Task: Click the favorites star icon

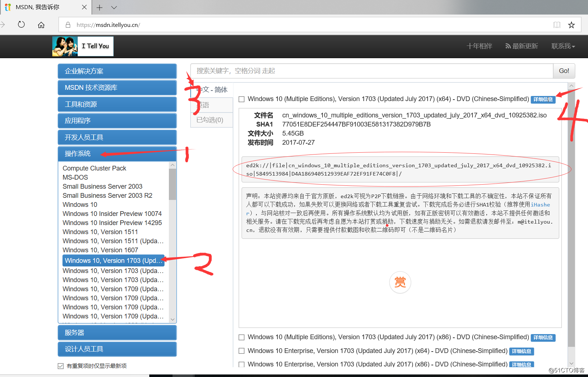Action: 571,25
